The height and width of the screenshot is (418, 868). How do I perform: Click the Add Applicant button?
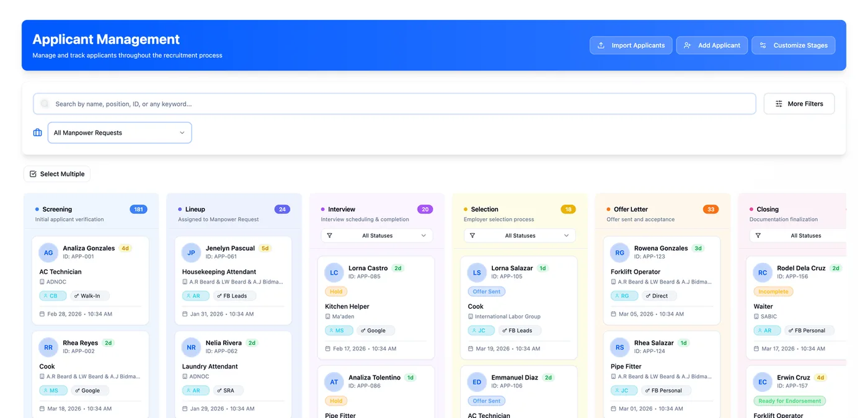(712, 45)
